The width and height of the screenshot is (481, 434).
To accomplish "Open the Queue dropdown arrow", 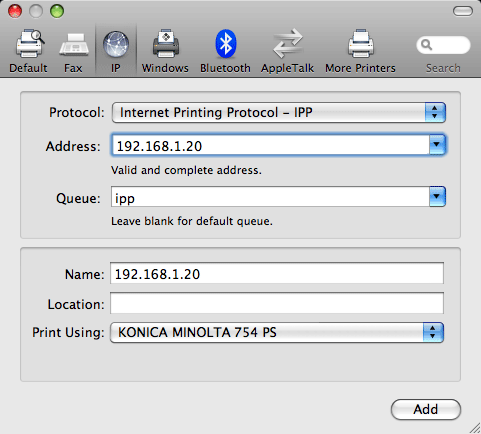I will point(437,197).
